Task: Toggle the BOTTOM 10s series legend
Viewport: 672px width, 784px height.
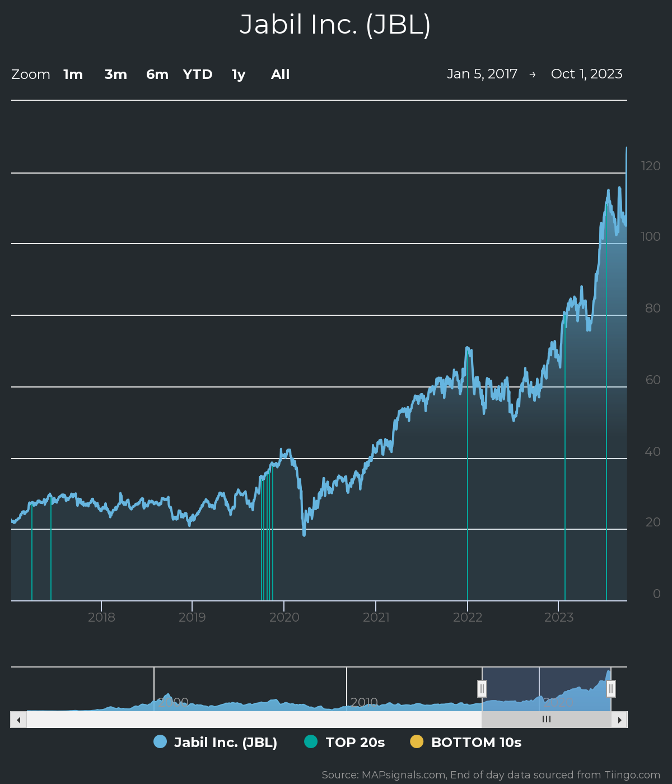Action: (466, 742)
